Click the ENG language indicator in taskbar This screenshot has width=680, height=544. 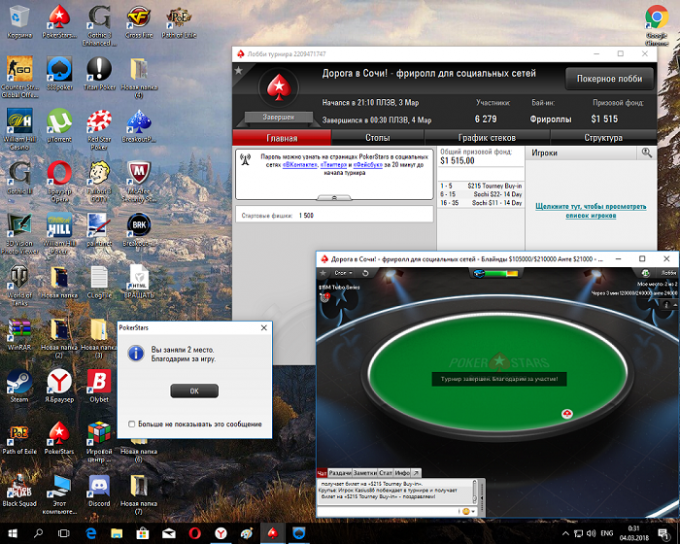click(x=606, y=533)
